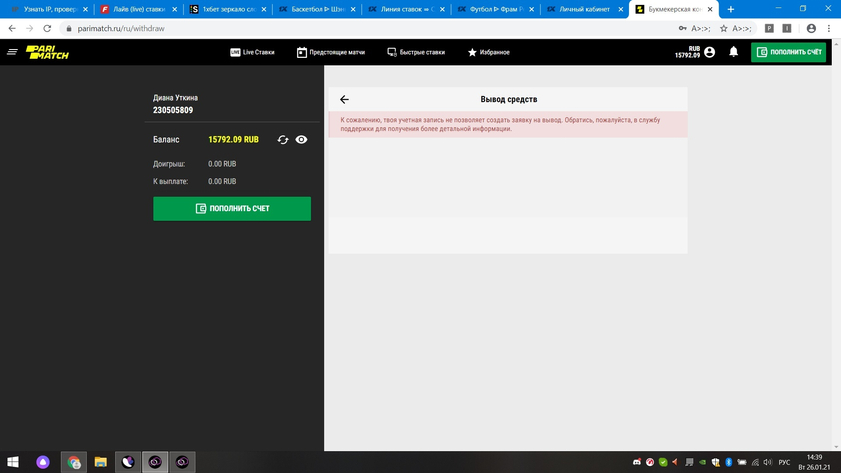Reload the page

(47, 28)
